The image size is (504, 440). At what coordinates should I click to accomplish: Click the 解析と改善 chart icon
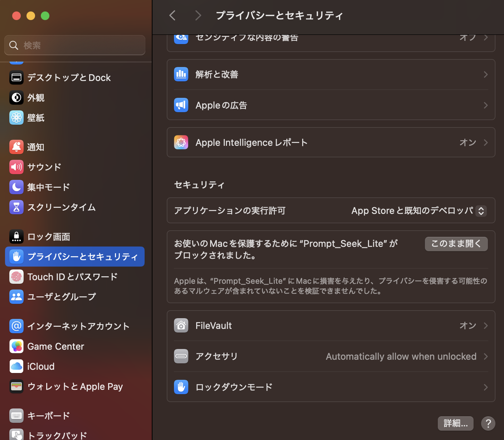click(181, 74)
